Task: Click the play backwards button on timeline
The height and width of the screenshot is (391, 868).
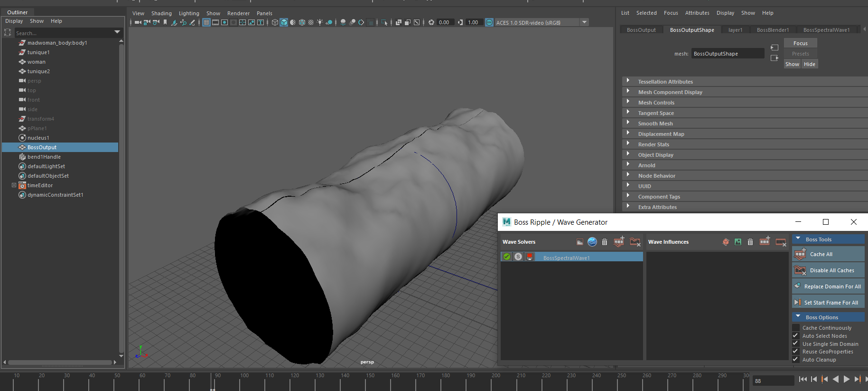Action: click(x=836, y=379)
